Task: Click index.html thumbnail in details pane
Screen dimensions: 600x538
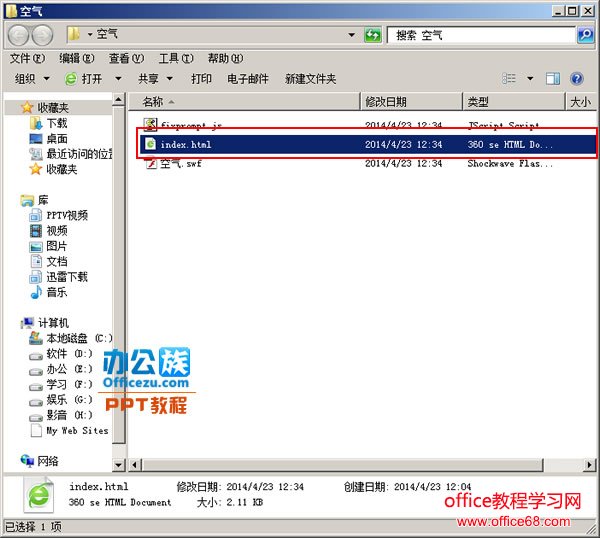Action: [x=38, y=495]
